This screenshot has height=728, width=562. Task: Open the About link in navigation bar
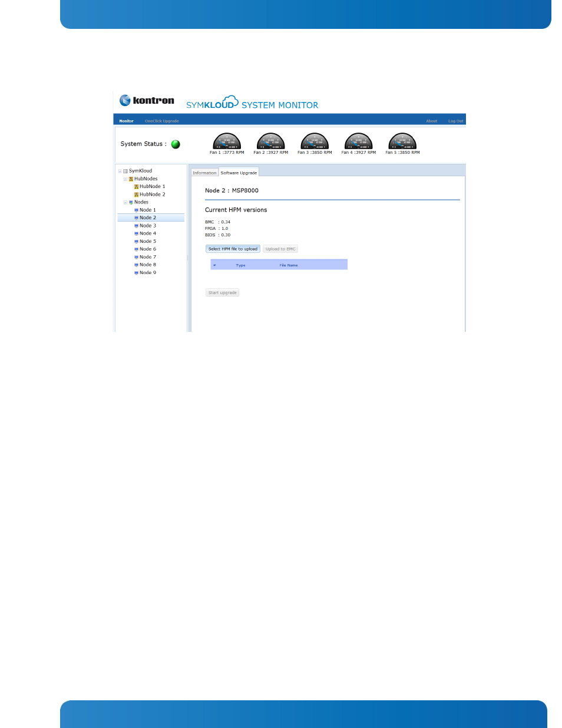coord(432,121)
